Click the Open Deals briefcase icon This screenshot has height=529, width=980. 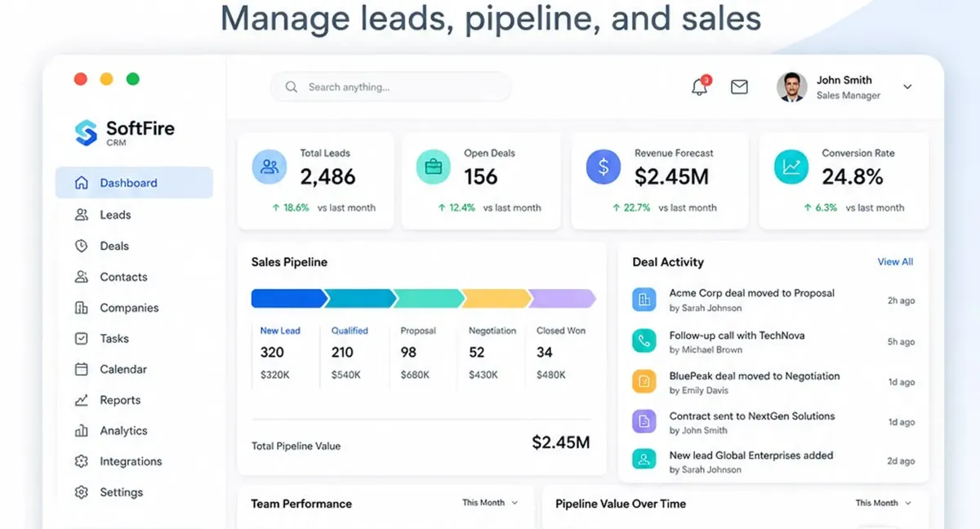(x=434, y=167)
